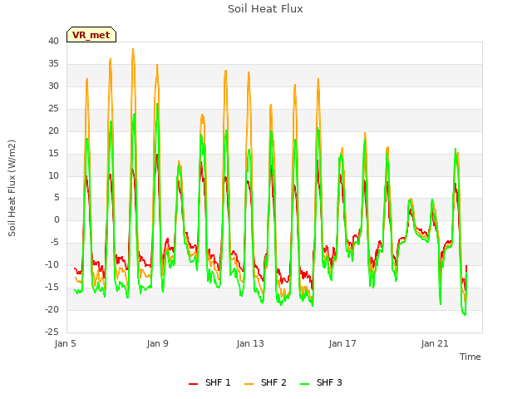The image size is (532, 399).
Task: Click the 40 y-axis tick label
Action: pos(53,41)
